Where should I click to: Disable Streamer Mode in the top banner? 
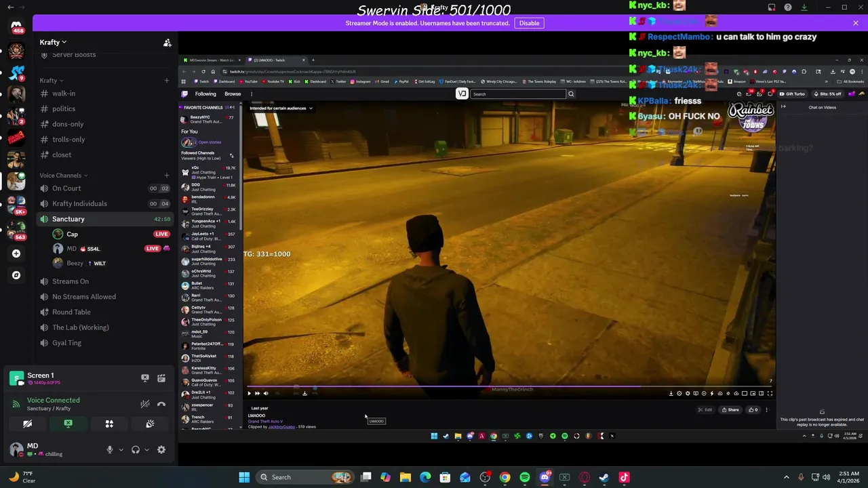click(x=529, y=23)
